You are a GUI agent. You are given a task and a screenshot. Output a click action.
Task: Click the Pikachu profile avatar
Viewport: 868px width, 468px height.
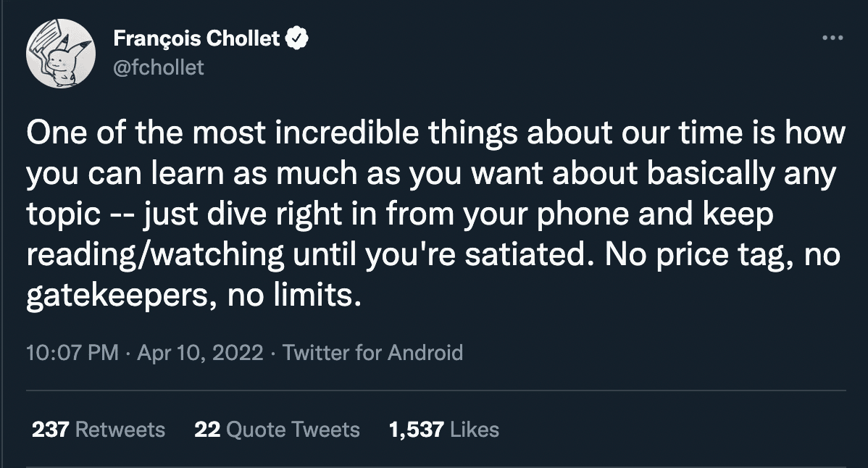click(x=61, y=53)
